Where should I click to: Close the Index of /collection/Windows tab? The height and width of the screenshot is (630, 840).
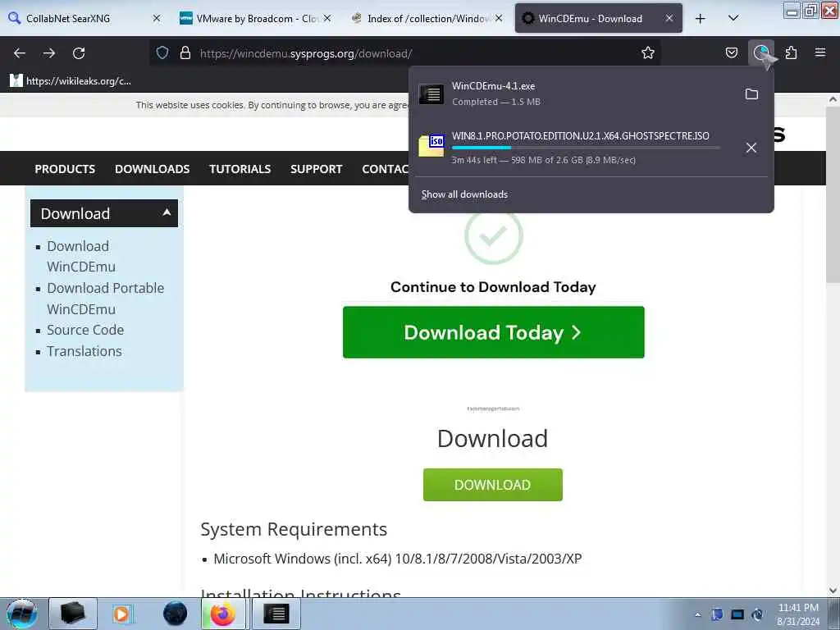[499, 18]
